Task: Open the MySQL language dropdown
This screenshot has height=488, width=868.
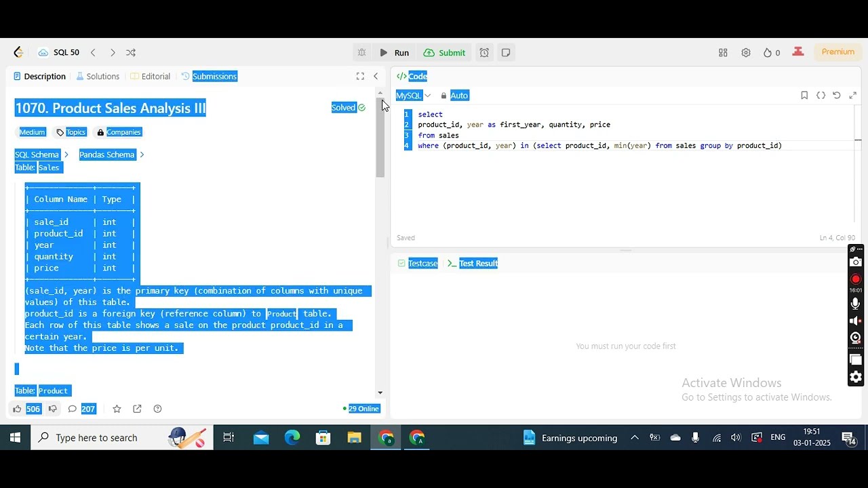Action: coord(414,96)
